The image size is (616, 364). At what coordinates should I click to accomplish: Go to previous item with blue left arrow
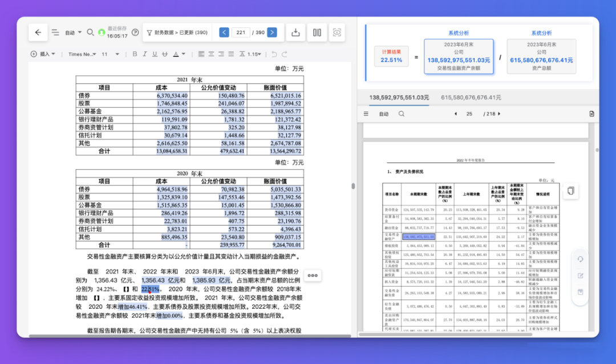pos(224,32)
